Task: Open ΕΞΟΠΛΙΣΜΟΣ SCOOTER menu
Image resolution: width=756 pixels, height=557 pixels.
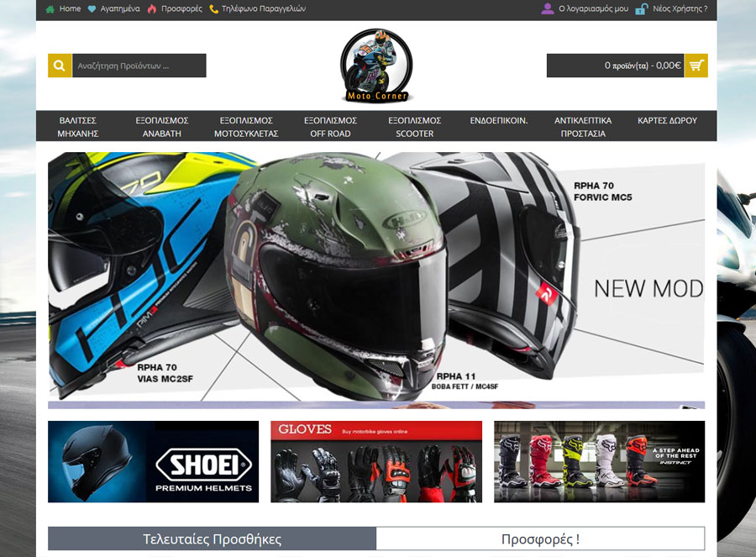Action: 415,127
